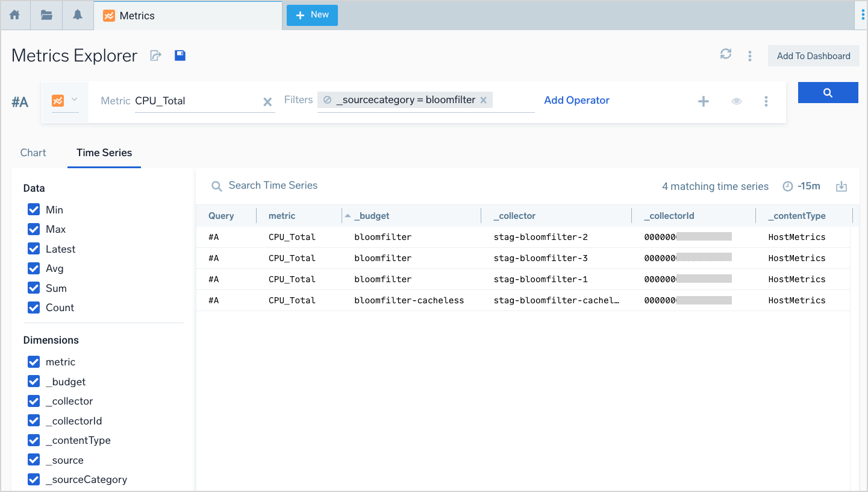Click the Search Time Series field
Viewport: 868px width, 492px height.
pyautogui.click(x=273, y=186)
